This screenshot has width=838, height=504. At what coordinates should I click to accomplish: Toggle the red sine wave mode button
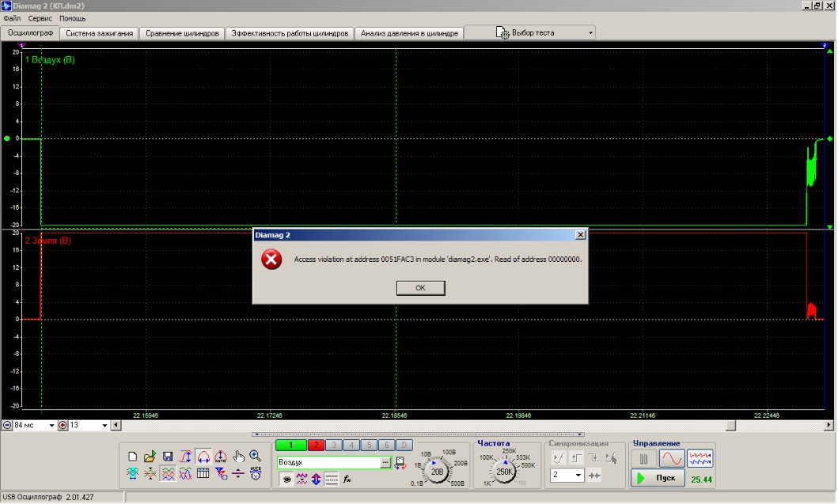(x=672, y=459)
